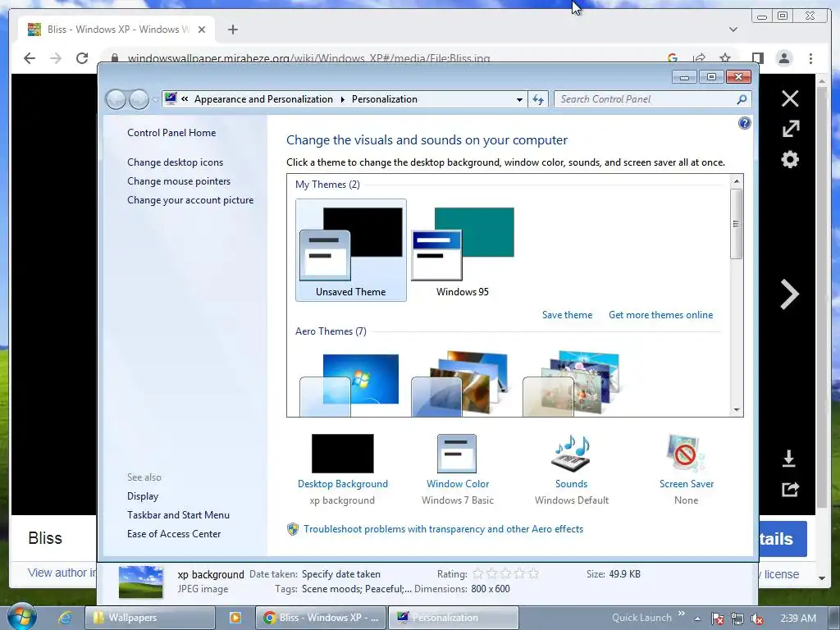This screenshot has height=630, width=840.
Task: Click the volume icon in the system tray
Action: click(x=756, y=619)
